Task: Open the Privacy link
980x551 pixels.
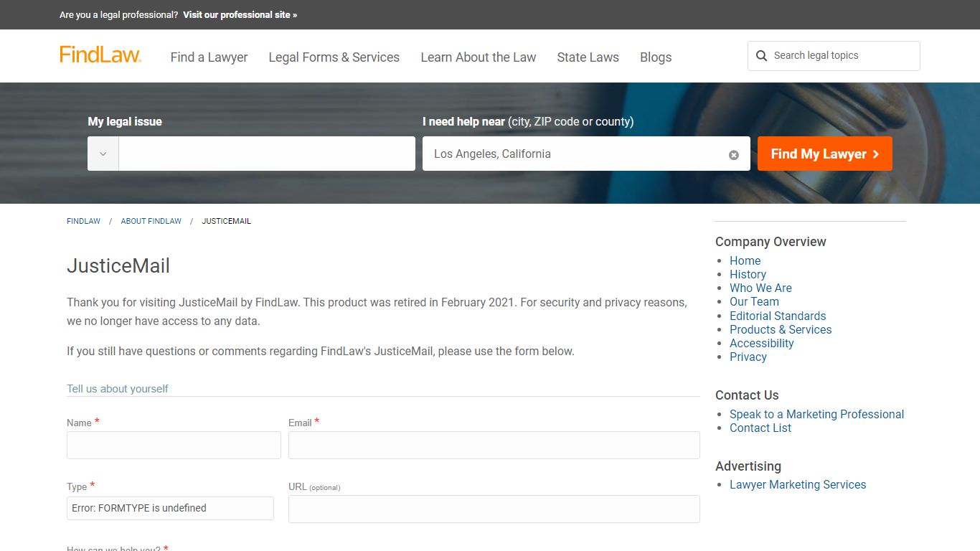Action: [x=748, y=357]
